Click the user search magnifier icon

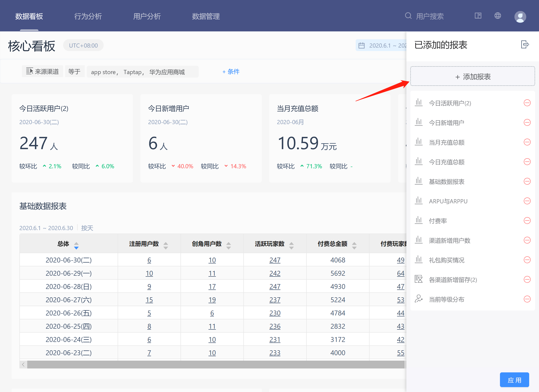408,16
